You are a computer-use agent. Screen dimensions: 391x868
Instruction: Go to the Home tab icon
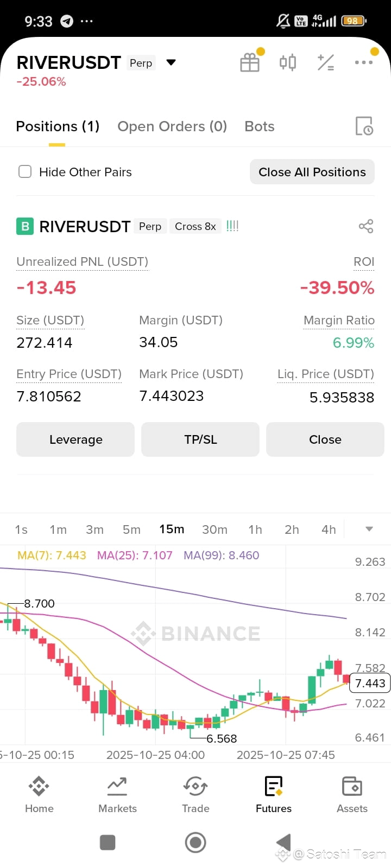[39, 786]
